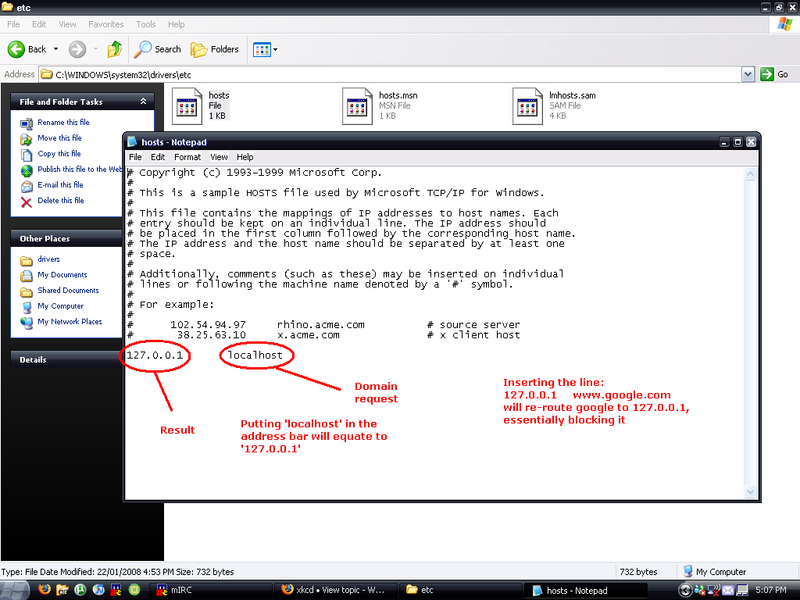Image resolution: width=800 pixels, height=600 pixels.
Task: Click the mail envelope tray icon
Action: [x=728, y=590]
